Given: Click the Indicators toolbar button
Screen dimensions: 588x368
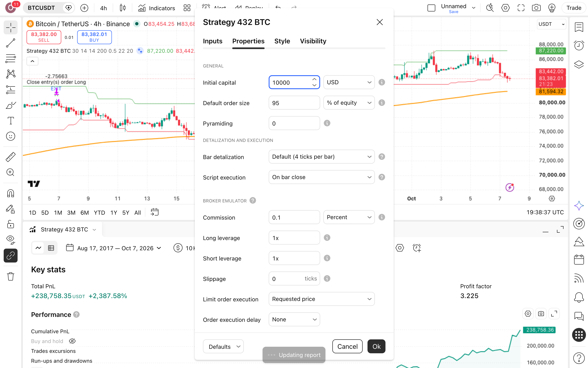Looking at the screenshot, I should tap(156, 8).
